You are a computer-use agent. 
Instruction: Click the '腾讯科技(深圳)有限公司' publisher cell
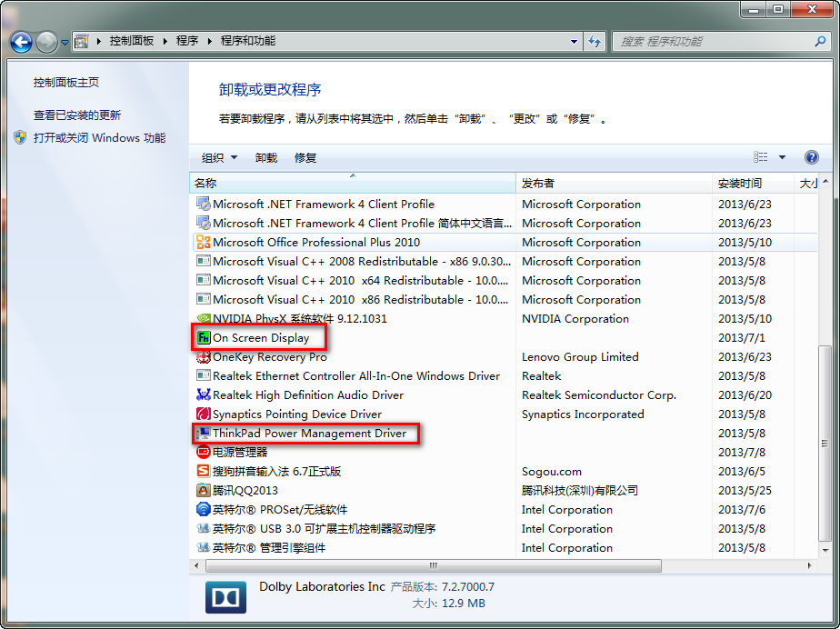pyautogui.click(x=580, y=490)
